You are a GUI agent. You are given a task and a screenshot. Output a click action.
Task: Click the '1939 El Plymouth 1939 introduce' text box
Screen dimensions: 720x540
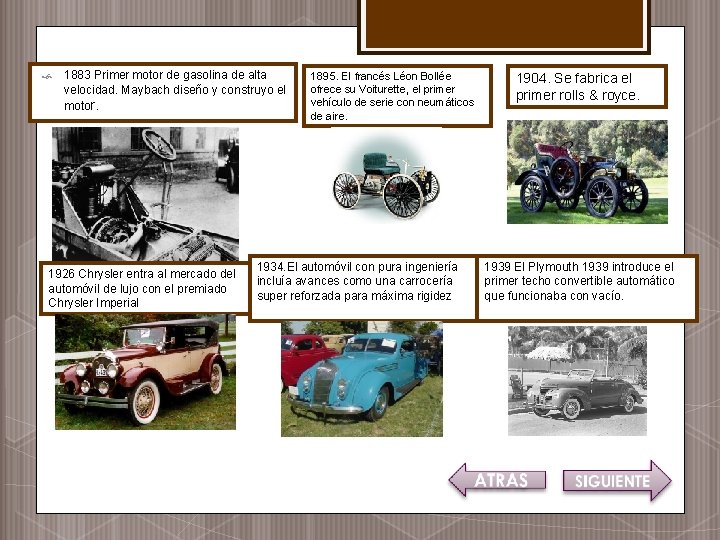(588, 287)
